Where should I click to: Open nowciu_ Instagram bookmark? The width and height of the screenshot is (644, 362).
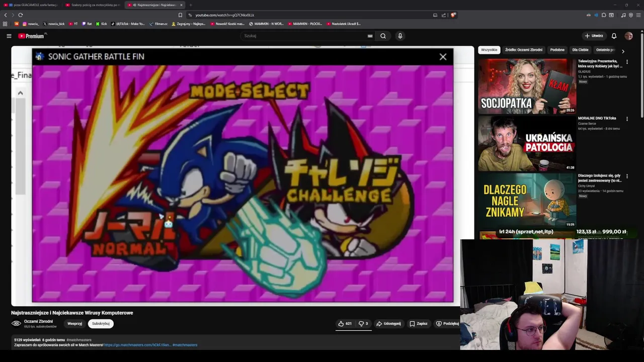(31, 24)
